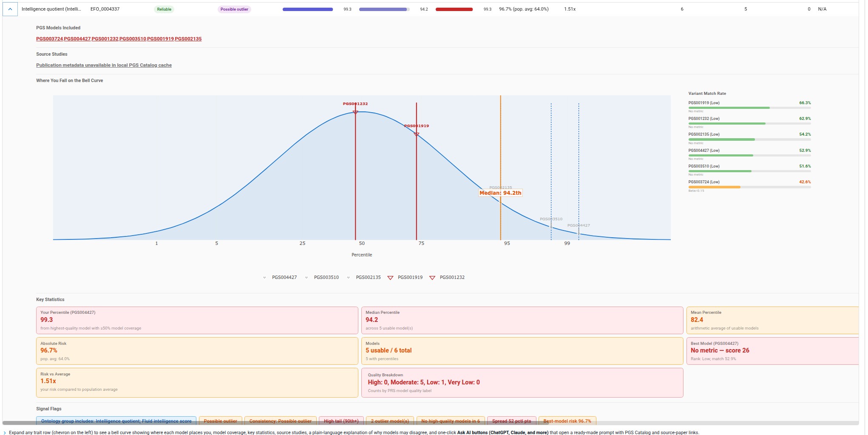This screenshot has height=435, width=868.
Task: Expand the help text chevron at bottom
Action: [5, 432]
